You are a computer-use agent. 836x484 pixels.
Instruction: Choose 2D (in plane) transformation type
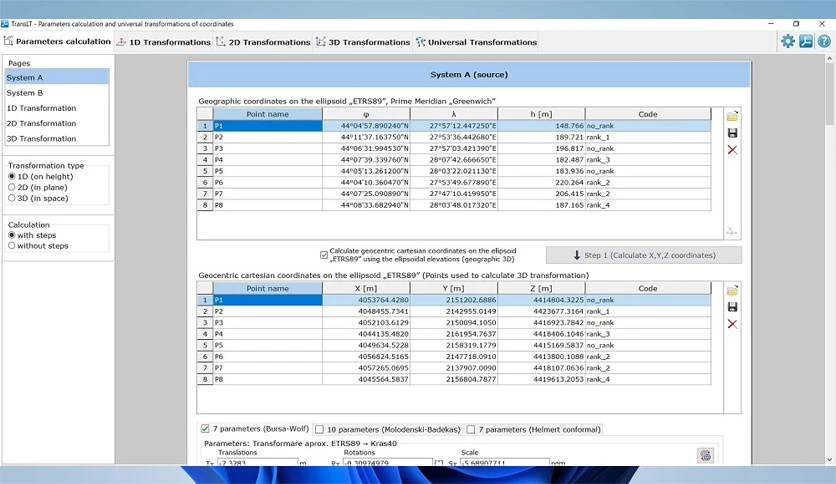[38, 187]
